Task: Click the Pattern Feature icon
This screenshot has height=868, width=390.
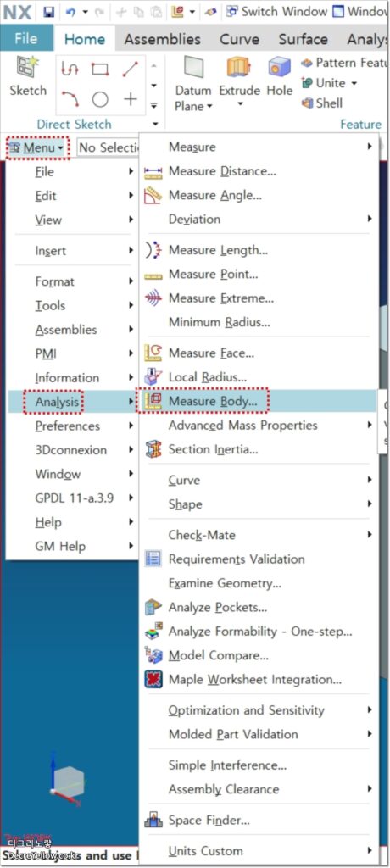Action: point(306,63)
